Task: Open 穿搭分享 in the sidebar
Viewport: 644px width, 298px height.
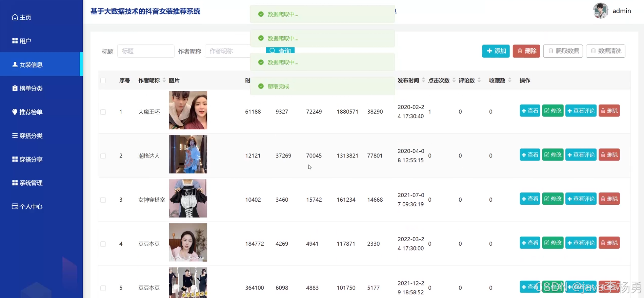Action: pyautogui.click(x=41, y=159)
